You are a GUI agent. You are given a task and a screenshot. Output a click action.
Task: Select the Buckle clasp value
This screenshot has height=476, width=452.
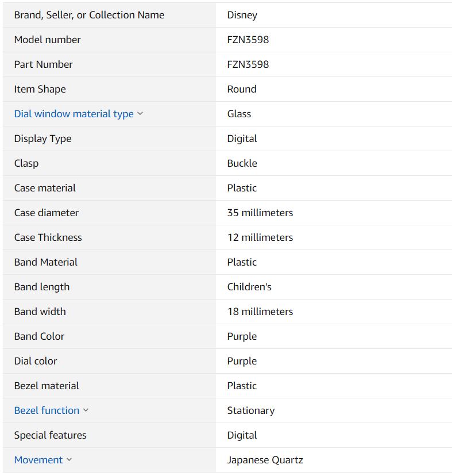[x=242, y=163]
